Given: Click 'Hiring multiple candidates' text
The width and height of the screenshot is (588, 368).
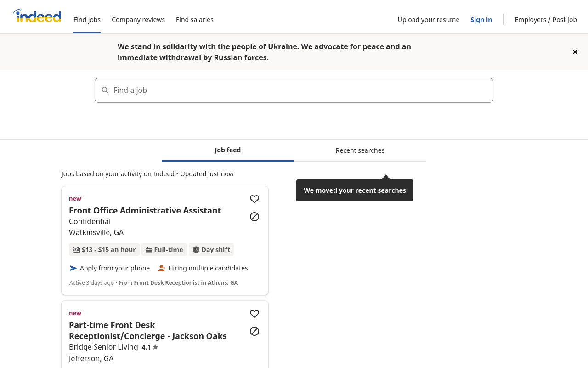Looking at the screenshot, I should [208, 268].
